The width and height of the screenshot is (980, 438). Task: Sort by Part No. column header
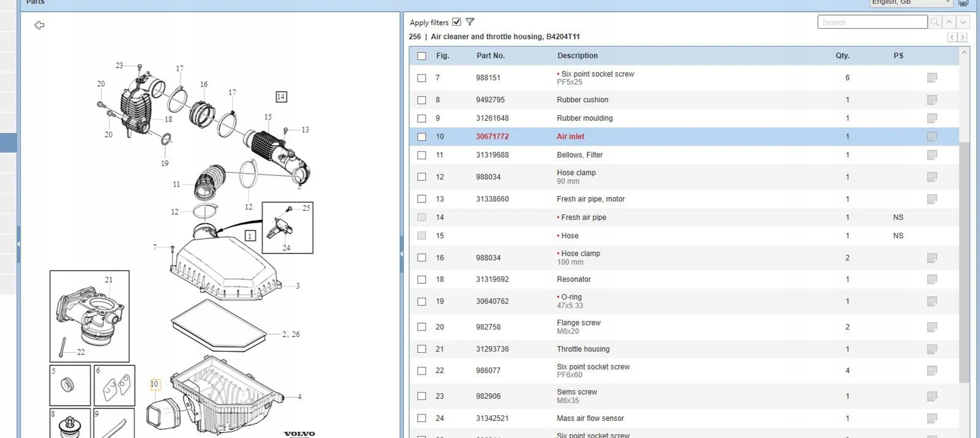[490, 56]
